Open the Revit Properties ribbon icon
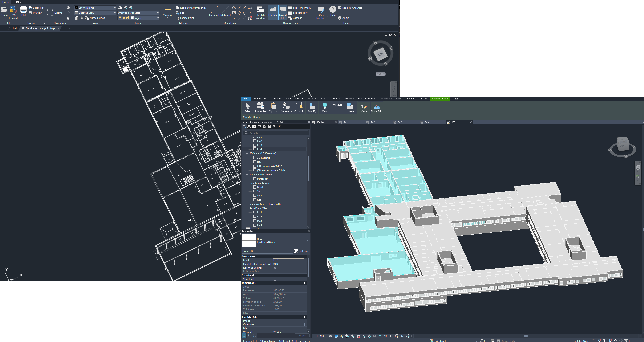Image resolution: width=644 pixels, height=342 pixels. click(x=260, y=107)
